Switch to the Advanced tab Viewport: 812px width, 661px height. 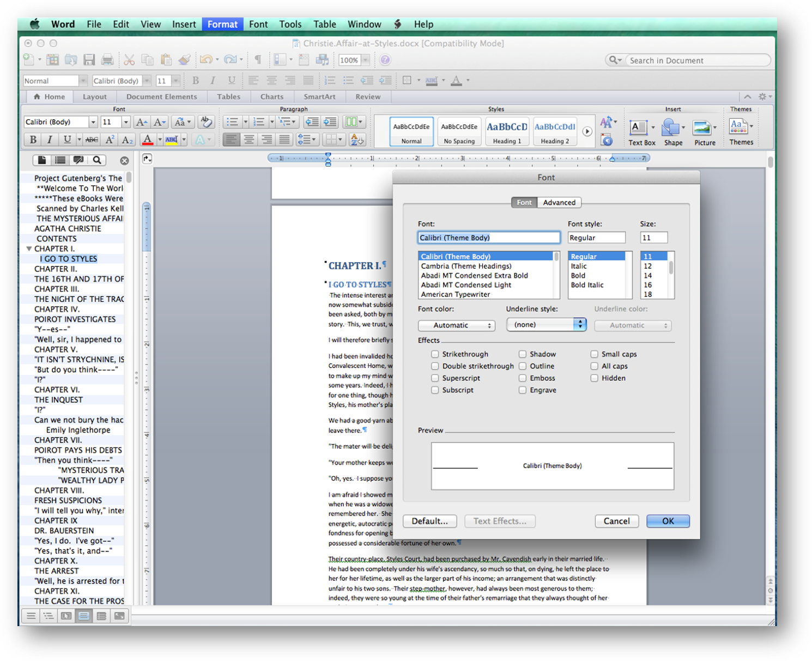(x=559, y=203)
